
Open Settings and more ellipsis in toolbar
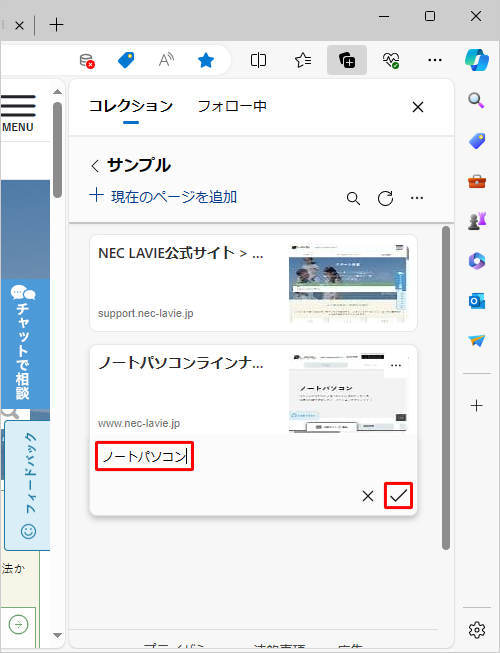pos(435,60)
